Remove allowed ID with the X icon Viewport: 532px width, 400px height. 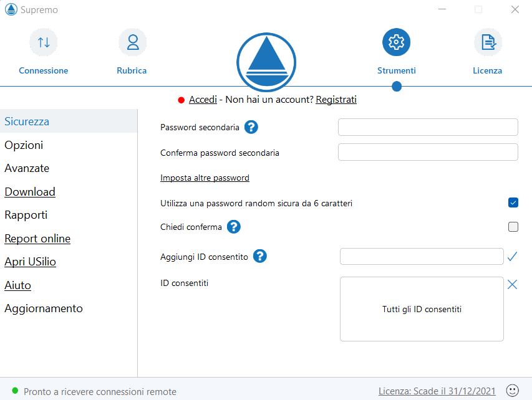tap(512, 284)
